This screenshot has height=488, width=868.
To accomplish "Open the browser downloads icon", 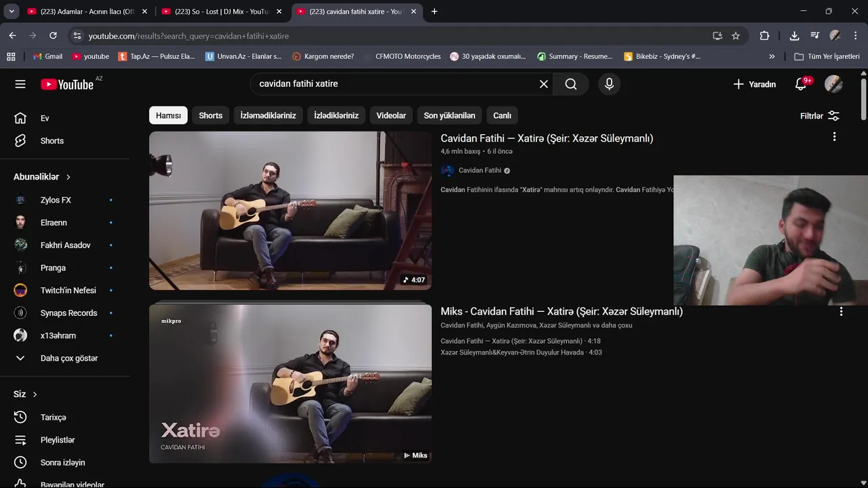I will [x=794, y=36].
